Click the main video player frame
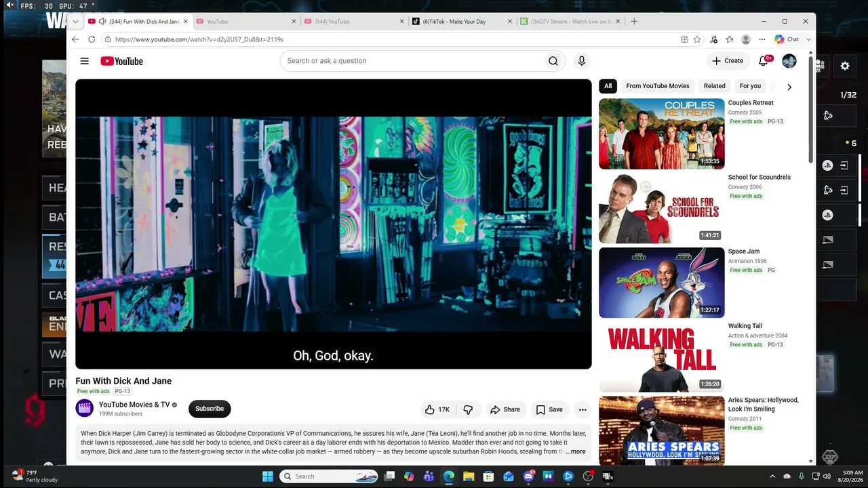The width and height of the screenshot is (868, 488). click(334, 224)
